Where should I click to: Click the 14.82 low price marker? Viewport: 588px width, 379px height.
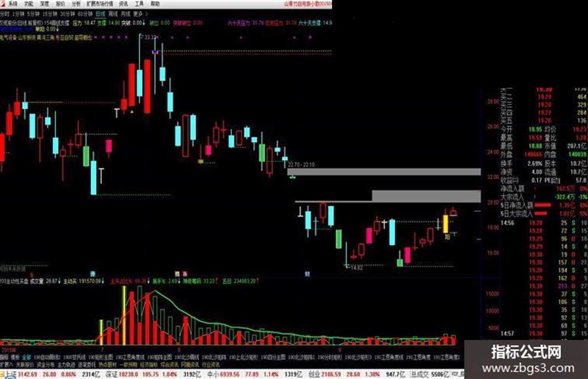click(355, 268)
